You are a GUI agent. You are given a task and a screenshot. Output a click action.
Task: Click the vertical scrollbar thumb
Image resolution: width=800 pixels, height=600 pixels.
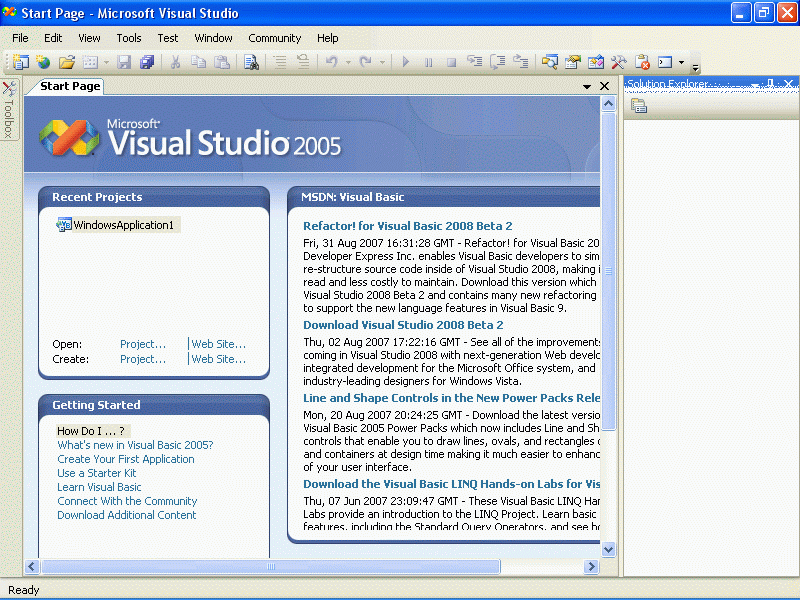coord(608,271)
